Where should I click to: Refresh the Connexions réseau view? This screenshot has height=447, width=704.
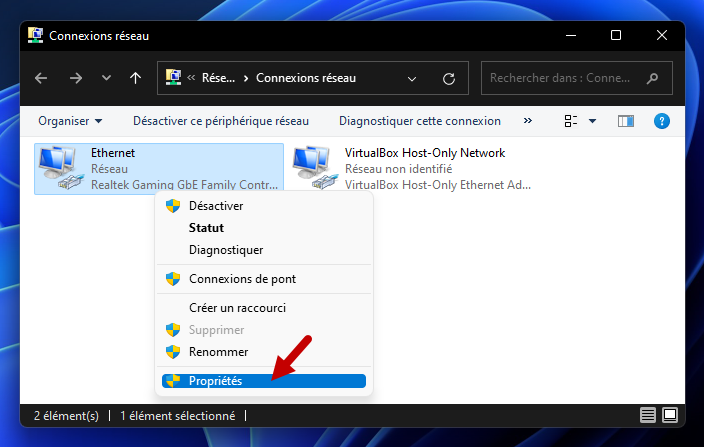click(449, 79)
